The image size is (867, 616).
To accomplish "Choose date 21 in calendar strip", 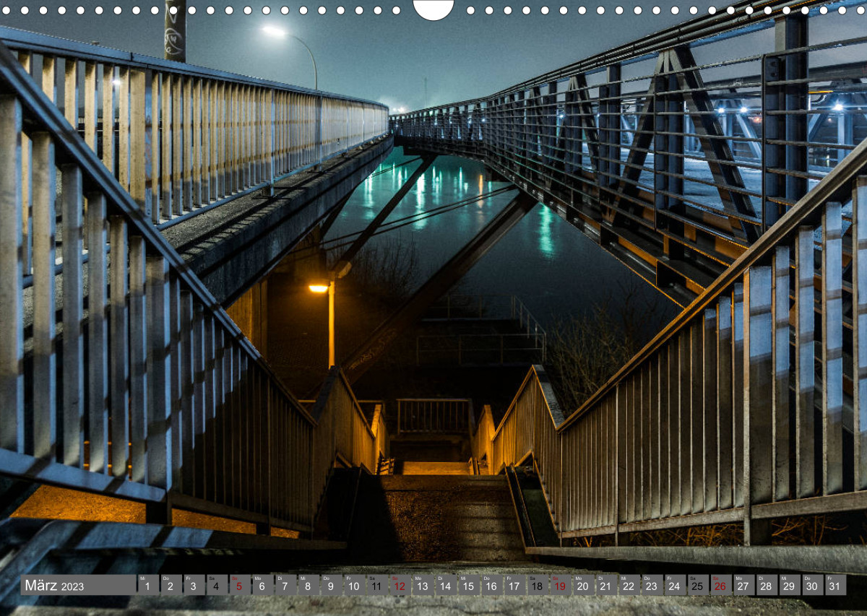I will click(606, 586).
